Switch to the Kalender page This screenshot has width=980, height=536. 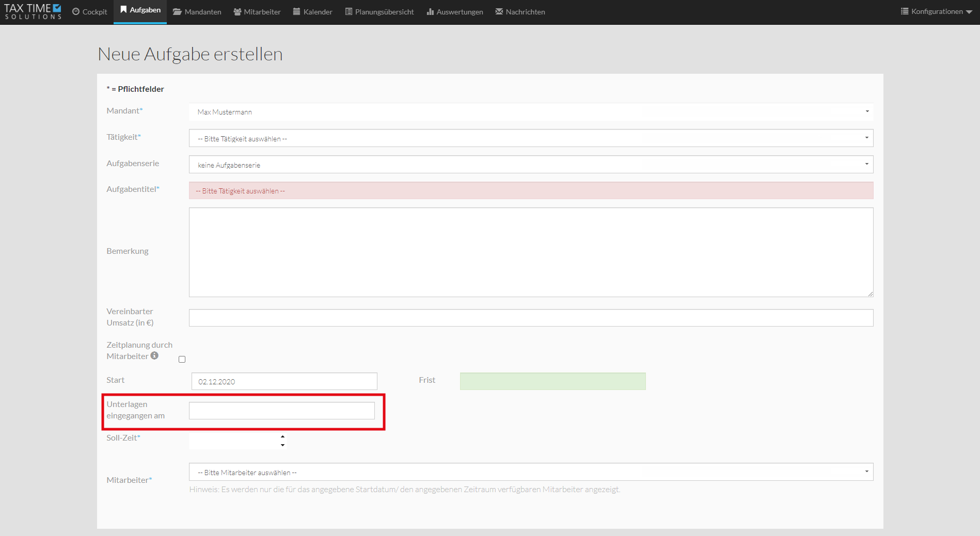pos(313,12)
